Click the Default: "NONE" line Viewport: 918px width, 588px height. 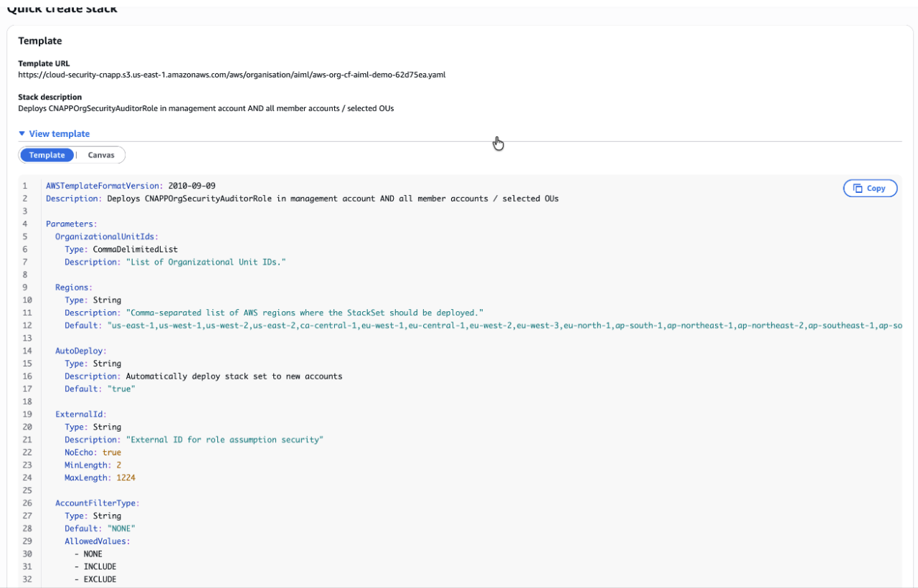[x=100, y=528]
